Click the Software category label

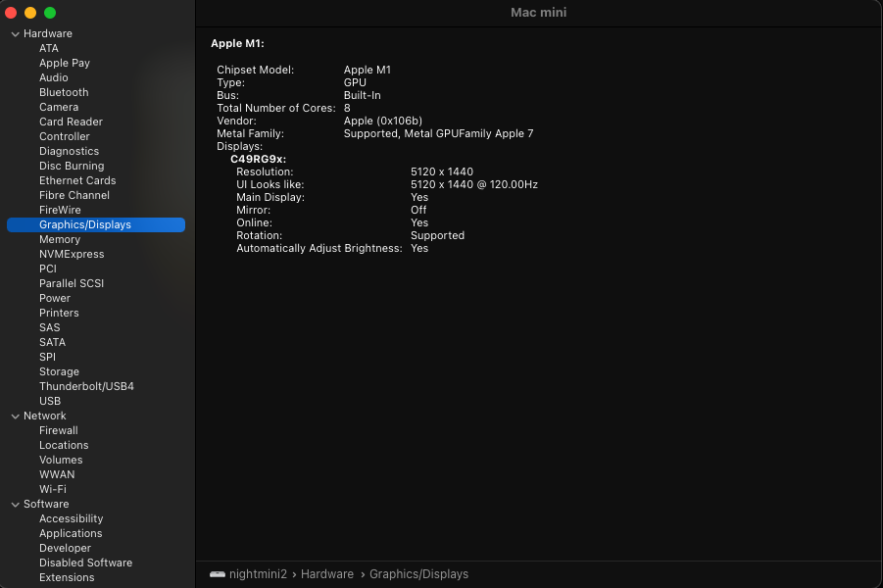(46, 504)
